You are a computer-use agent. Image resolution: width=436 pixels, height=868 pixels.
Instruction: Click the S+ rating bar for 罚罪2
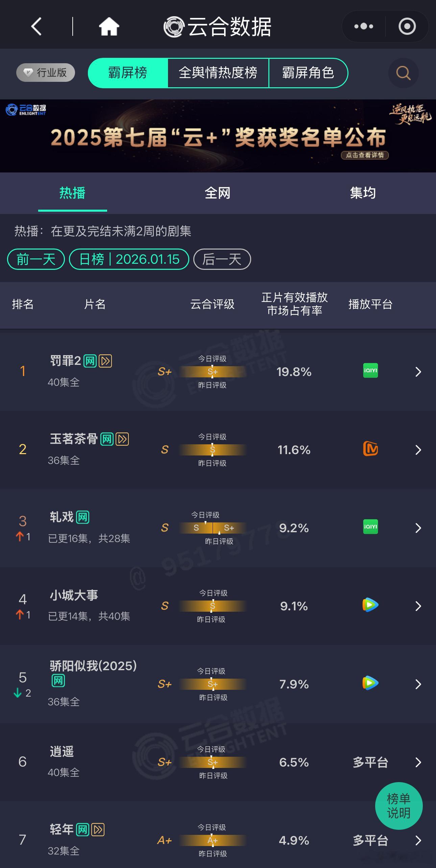212,372
